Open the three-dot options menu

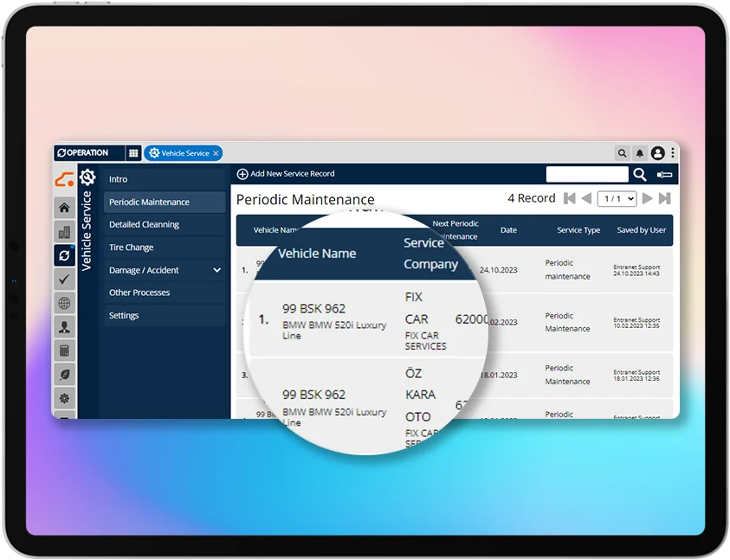coord(673,153)
